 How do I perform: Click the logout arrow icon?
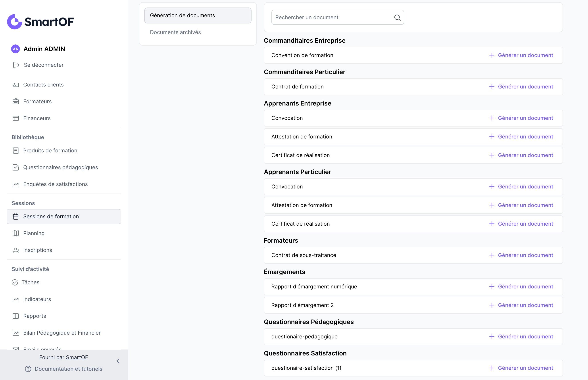pos(16,65)
